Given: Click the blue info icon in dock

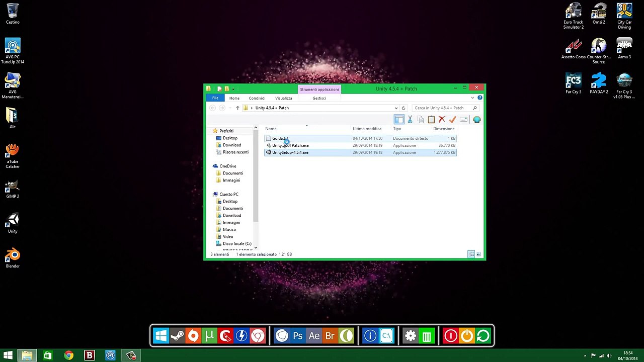Looking at the screenshot, I should pyautogui.click(x=370, y=336).
